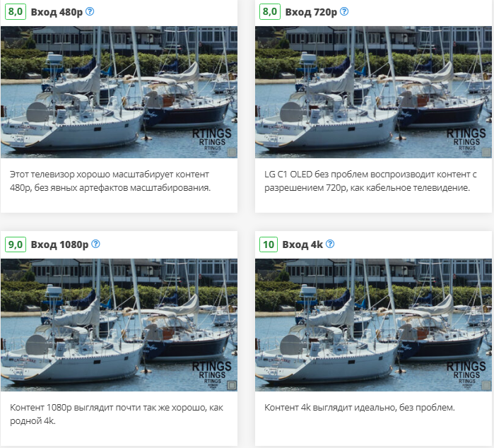Click expand square icon on 4k photo

[486, 385]
